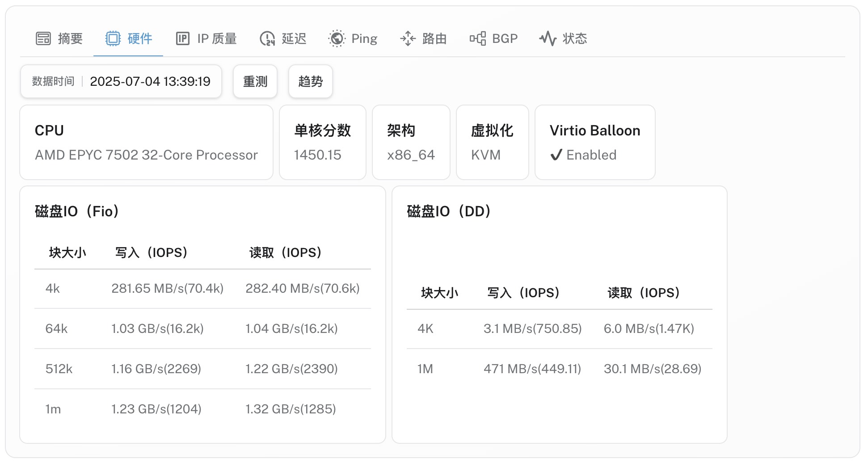Select the DD 1M block size row
Viewport: 868px width, 463px height.
[559, 369]
